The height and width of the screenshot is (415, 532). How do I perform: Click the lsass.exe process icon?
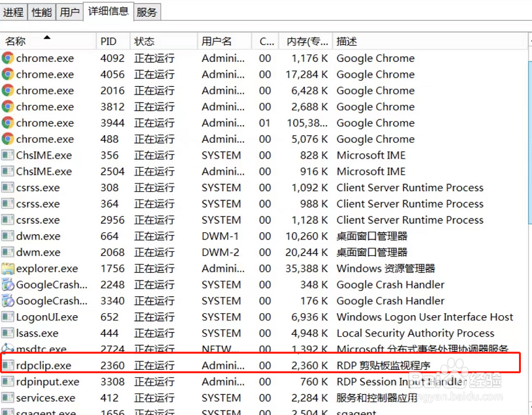7,333
